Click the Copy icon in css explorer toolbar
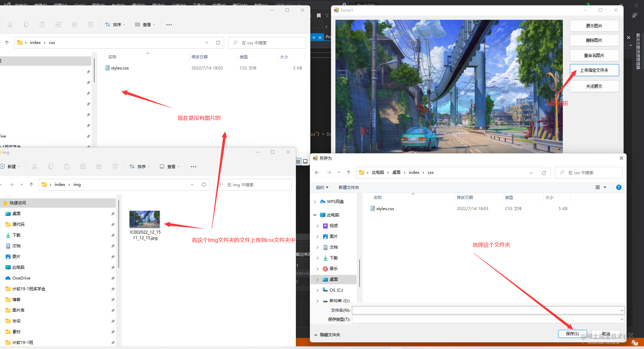The height and width of the screenshot is (349, 644). 26,24
